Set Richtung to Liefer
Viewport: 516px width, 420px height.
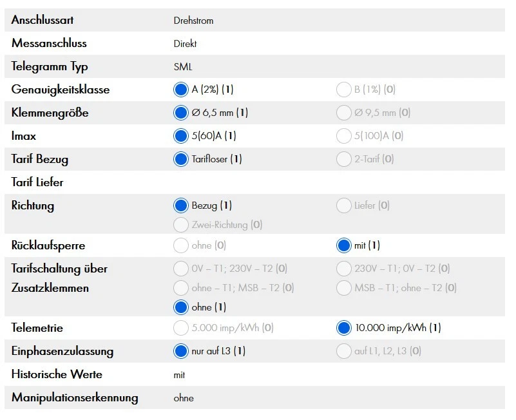[343, 205]
